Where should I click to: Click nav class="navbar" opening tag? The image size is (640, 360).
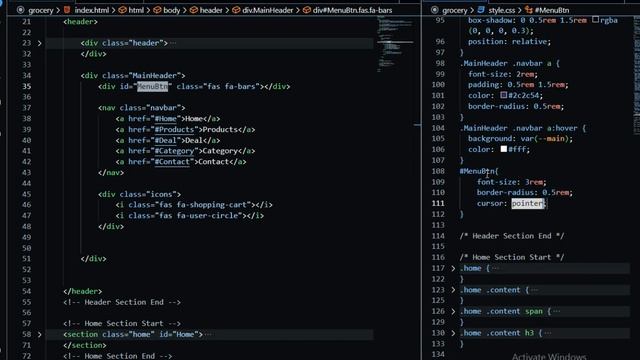click(x=142, y=108)
